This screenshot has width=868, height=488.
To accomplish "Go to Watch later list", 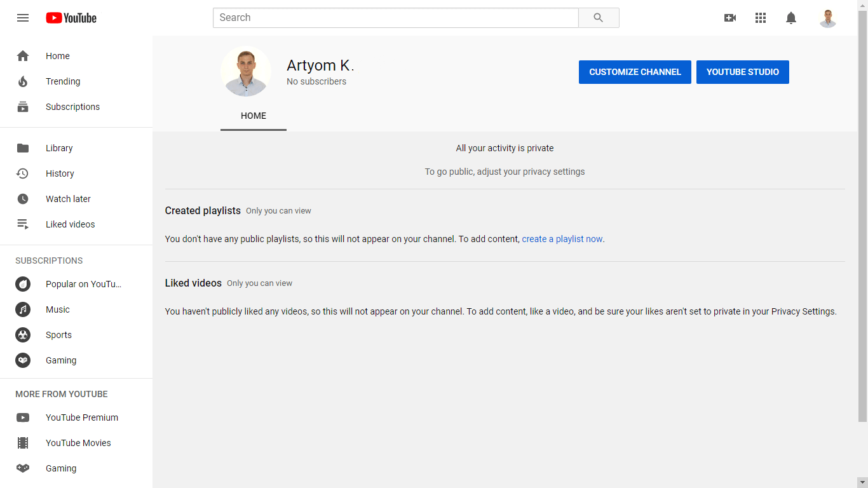I will point(68,199).
